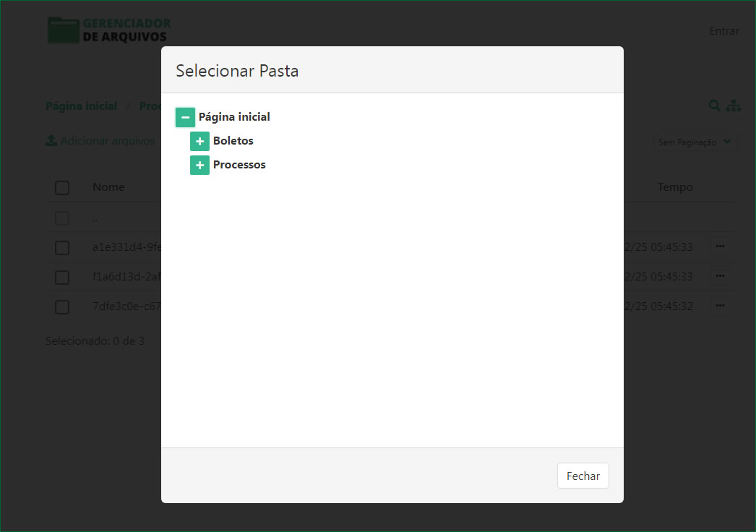Open more options for f1a6d13d row

click(719, 276)
